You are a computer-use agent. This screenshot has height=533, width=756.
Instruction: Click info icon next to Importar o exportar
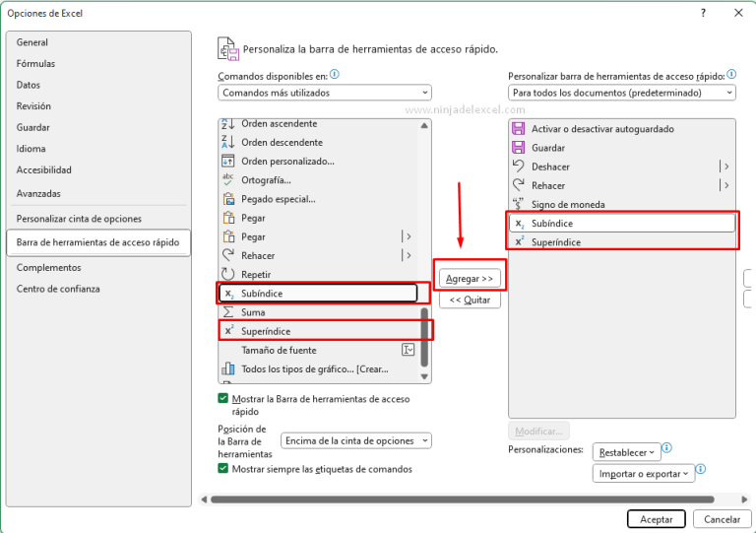[701, 469]
